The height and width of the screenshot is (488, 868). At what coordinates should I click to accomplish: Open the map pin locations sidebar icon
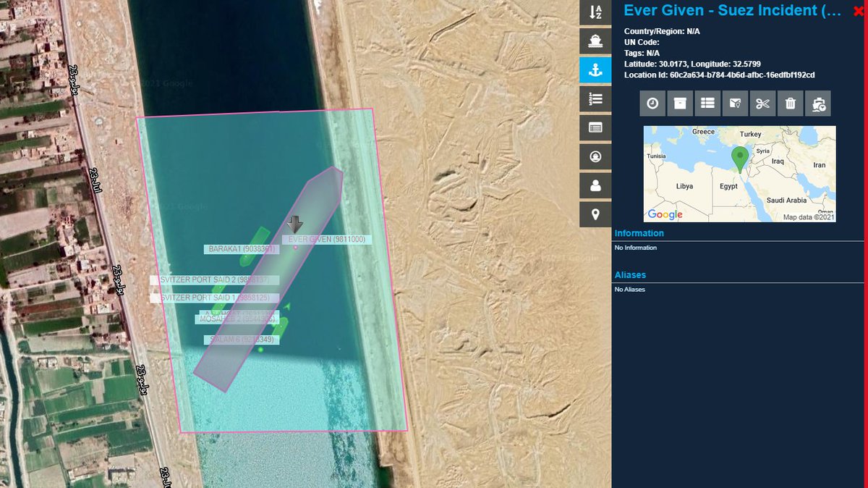(595, 214)
